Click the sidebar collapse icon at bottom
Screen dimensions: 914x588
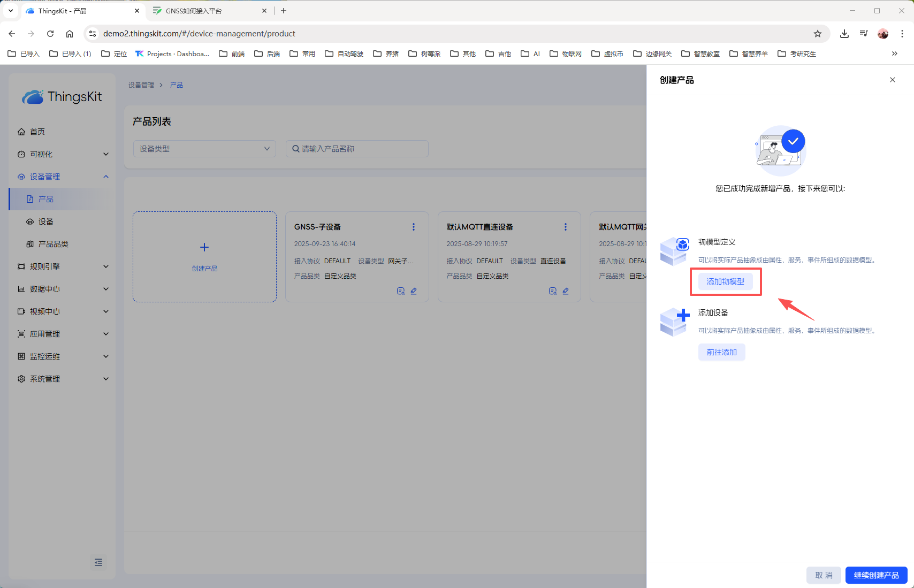[98, 562]
